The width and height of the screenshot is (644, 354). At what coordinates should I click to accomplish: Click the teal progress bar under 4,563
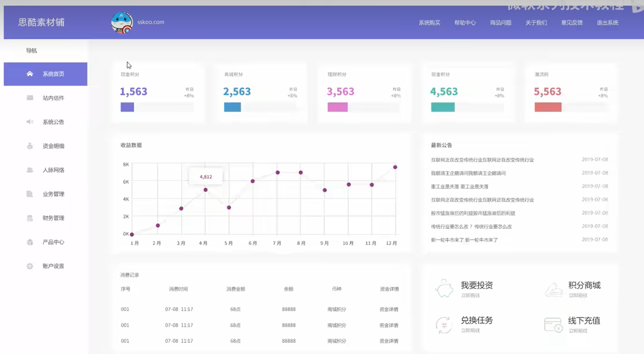tap(443, 107)
